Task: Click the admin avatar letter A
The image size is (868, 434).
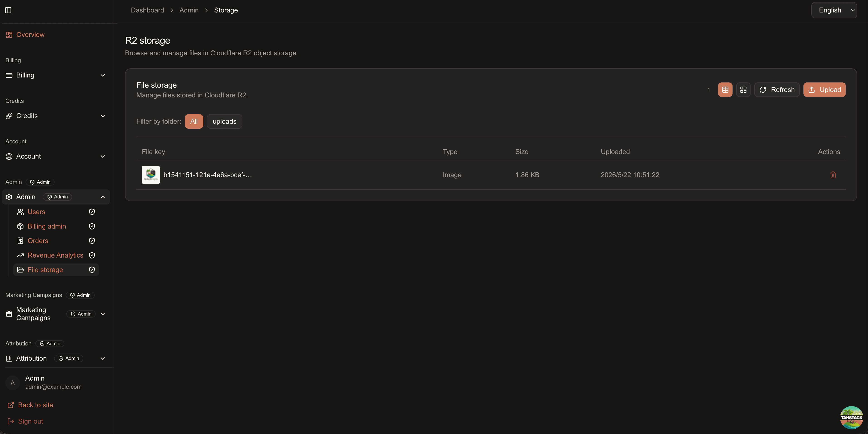Action: point(13,382)
